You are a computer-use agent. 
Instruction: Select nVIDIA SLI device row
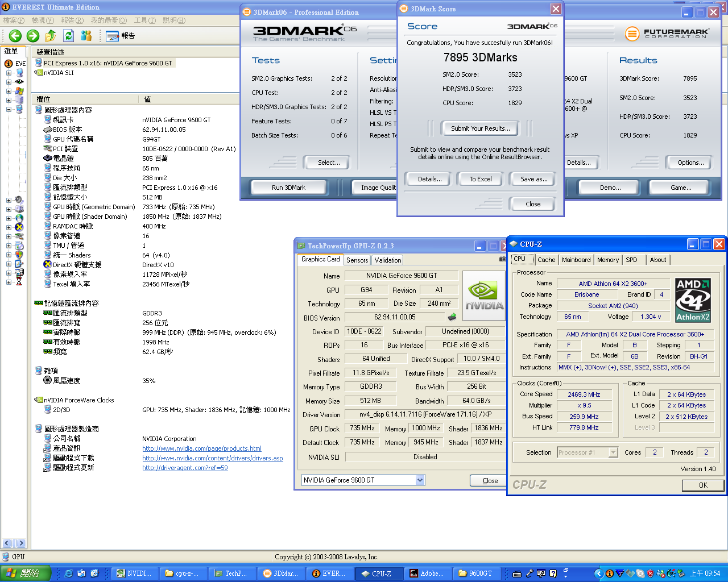tap(55, 73)
